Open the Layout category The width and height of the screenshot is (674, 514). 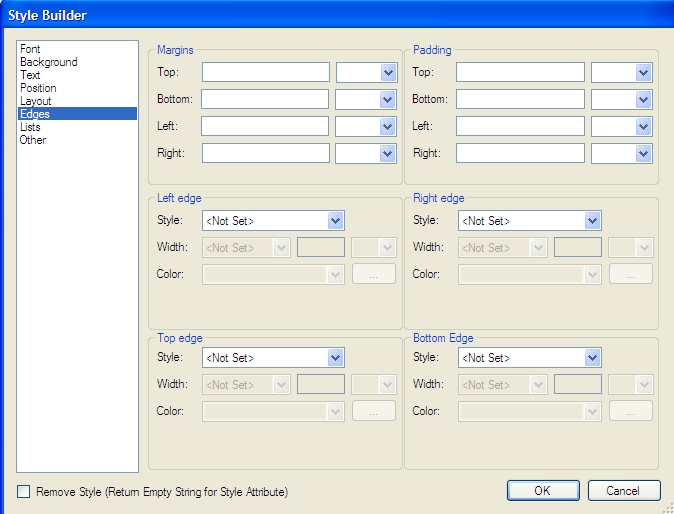pos(36,101)
